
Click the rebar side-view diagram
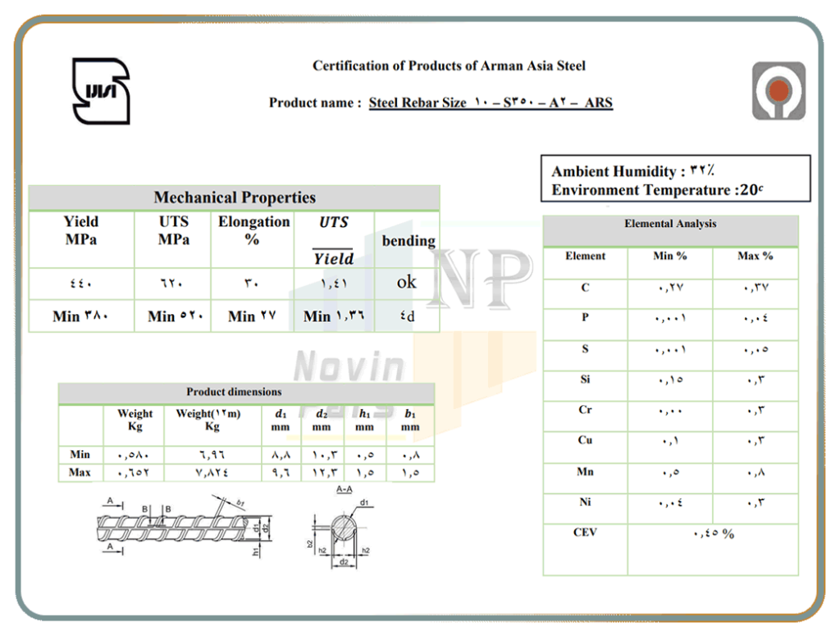pos(182,527)
